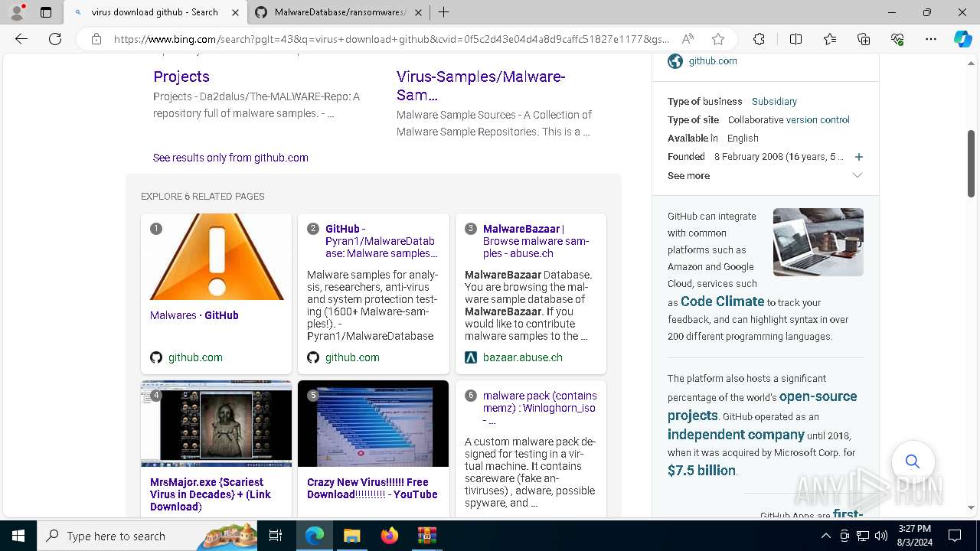Screen dimensions: 980x551
Task: Expand the Founded row plus icon
Action: [858, 157]
